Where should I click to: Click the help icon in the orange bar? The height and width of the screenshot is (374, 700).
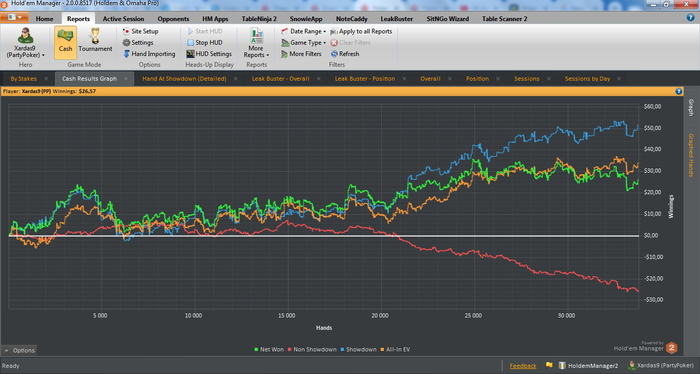coord(679,91)
